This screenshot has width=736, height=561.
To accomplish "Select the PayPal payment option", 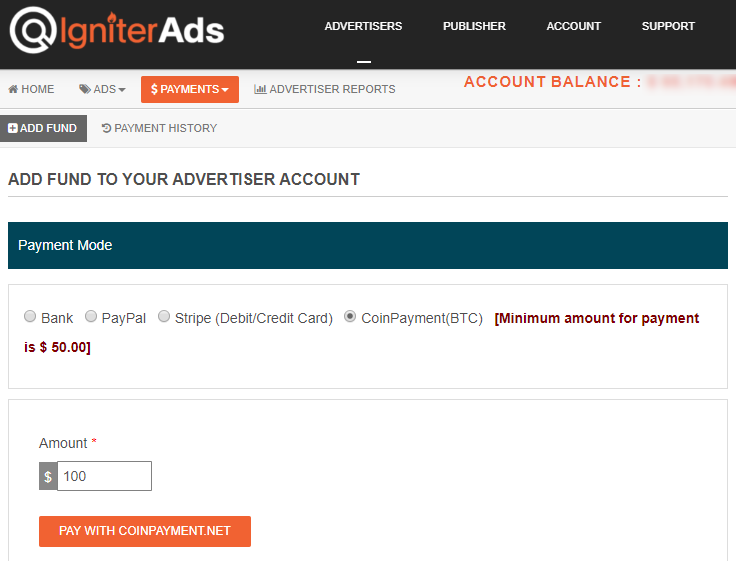I will coord(91,316).
